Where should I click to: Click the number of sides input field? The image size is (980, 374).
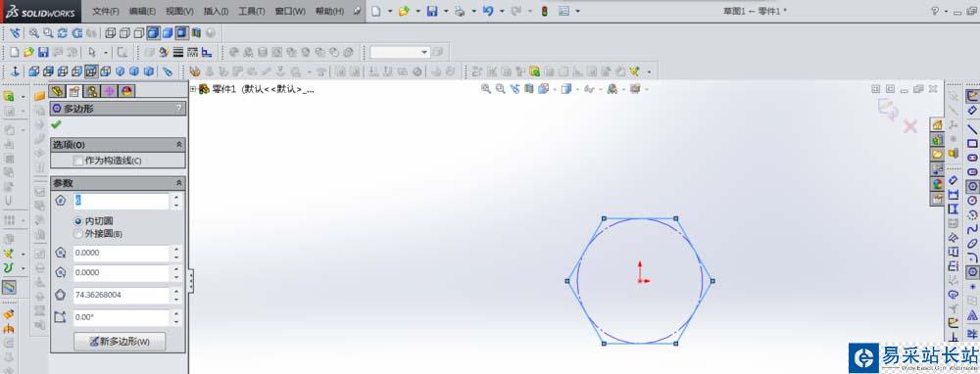coord(122,201)
